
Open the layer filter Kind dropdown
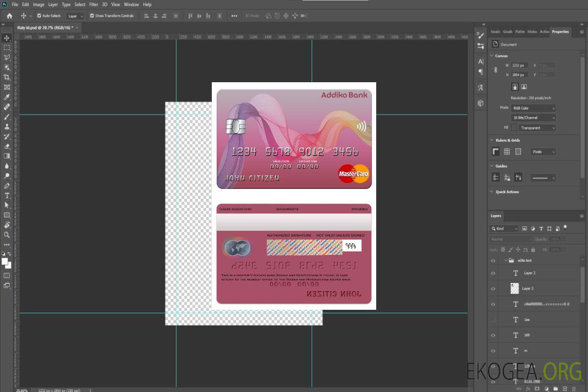504,229
